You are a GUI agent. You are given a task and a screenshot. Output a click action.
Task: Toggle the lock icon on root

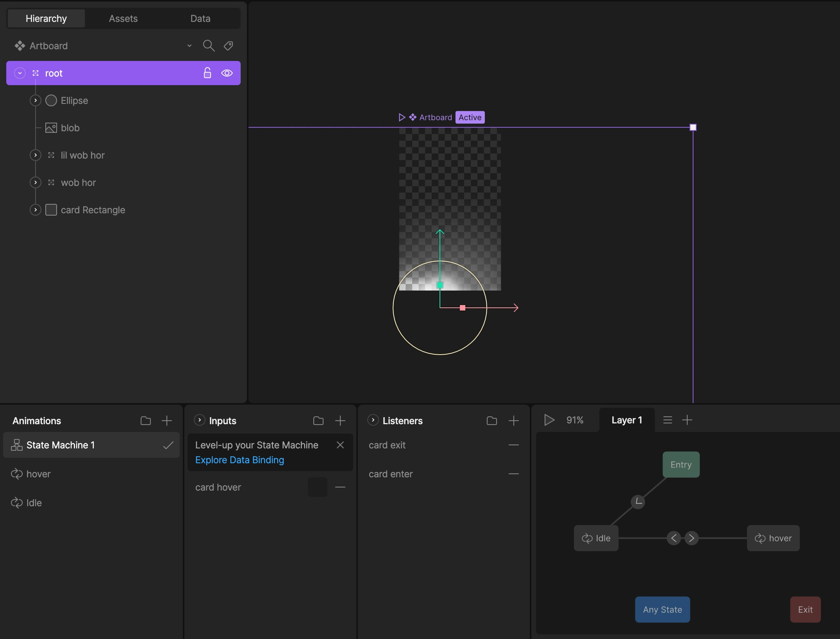207,73
